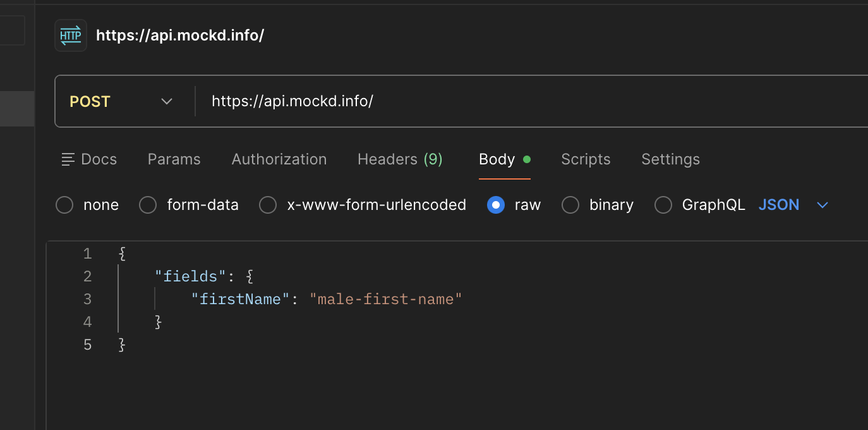Viewport: 868px width, 430px height.
Task: Select the form-data body type
Action: pyautogui.click(x=148, y=204)
